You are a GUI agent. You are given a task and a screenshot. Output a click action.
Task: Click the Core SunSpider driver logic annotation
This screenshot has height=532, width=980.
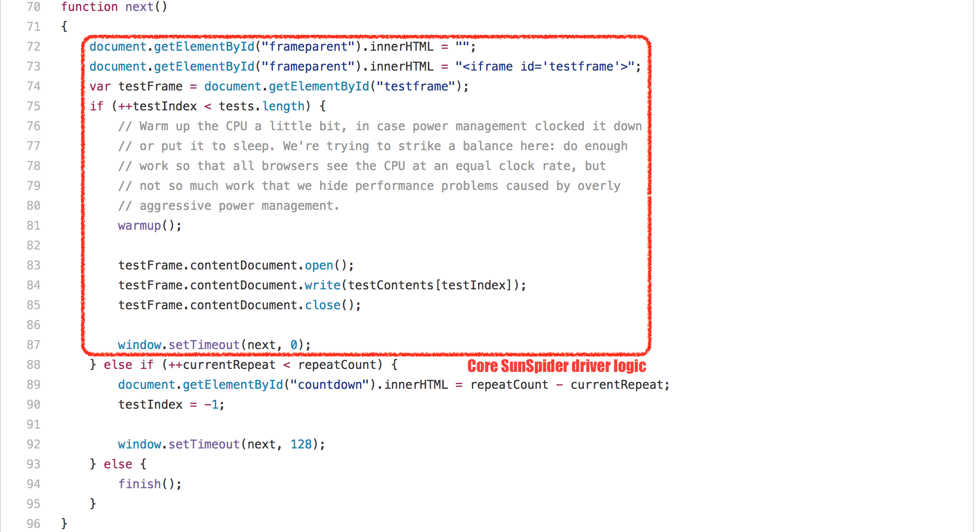click(x=557, y=366)
